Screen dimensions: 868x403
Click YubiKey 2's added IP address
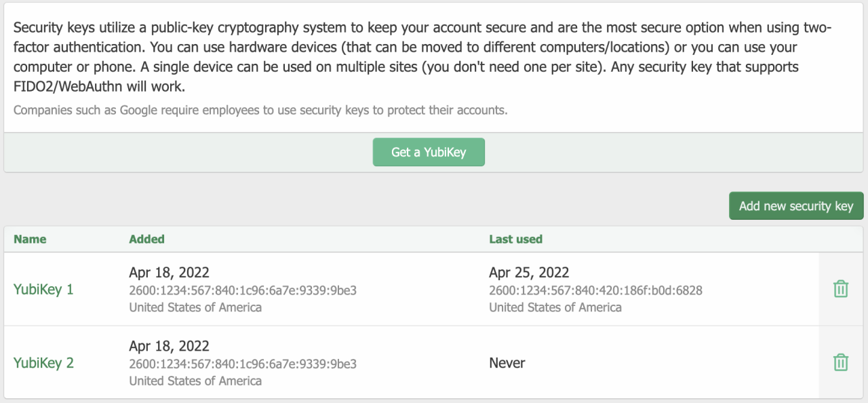(x=243, y=364)
